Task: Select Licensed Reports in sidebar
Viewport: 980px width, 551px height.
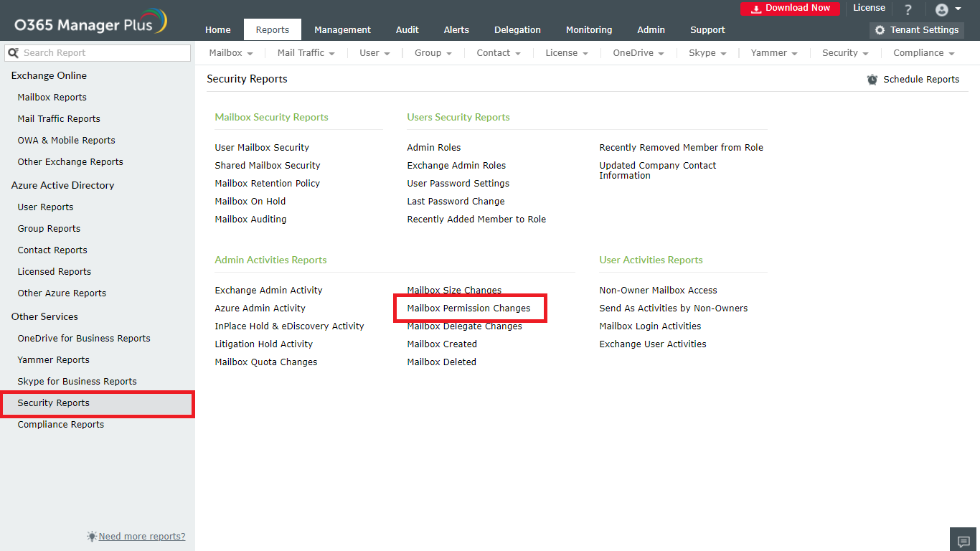Action: [55, 272]
